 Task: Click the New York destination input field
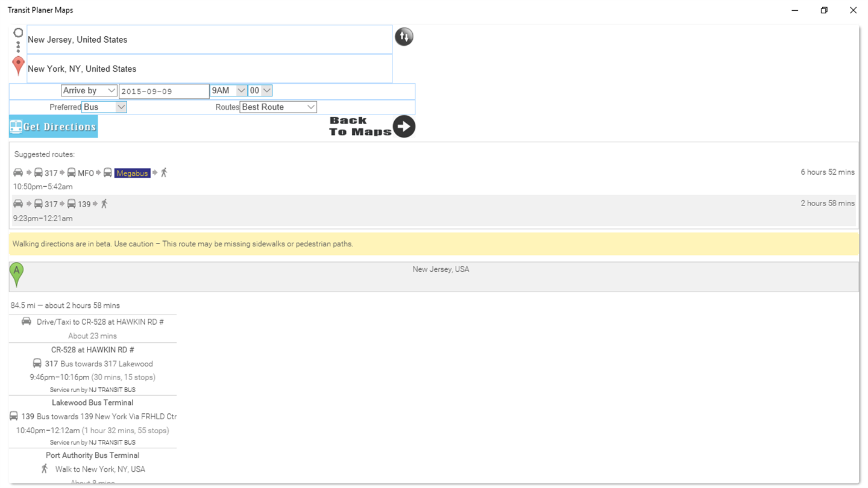point(210,69)
